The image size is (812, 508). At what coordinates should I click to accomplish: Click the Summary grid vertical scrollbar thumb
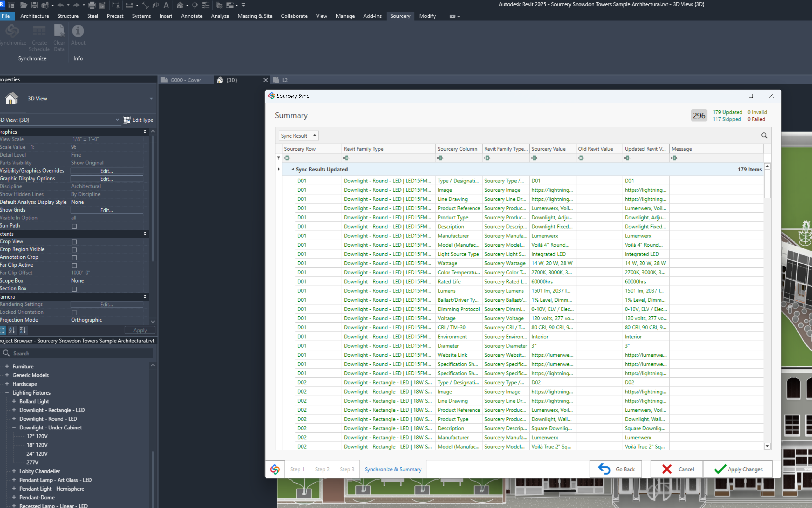pos(767,184)
